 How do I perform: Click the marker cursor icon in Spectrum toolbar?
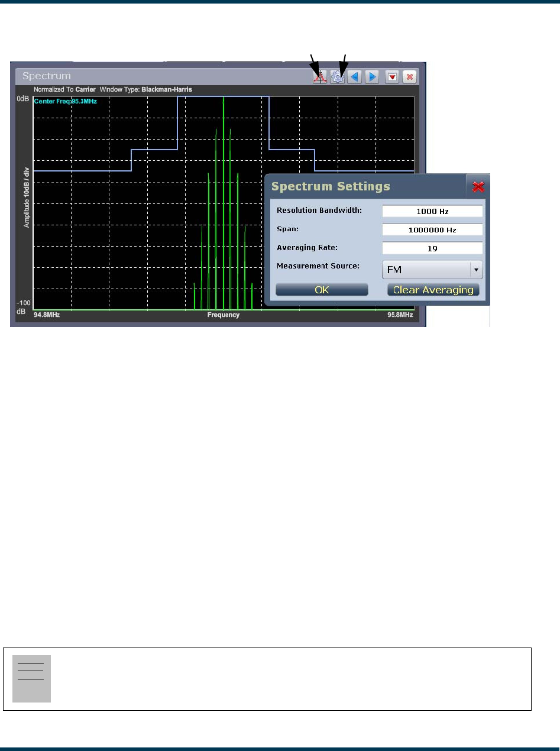pos(320,77)
